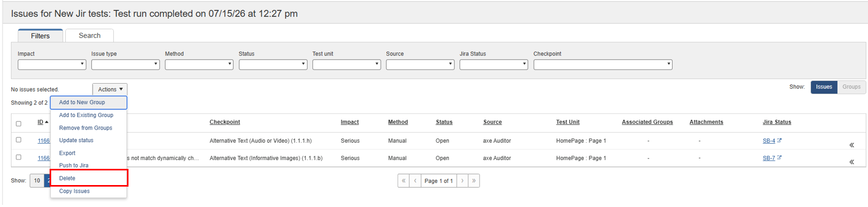This screenshot has height=207, width=868.
Task: Sort by Attachments column header
Action: pos(706,122)
